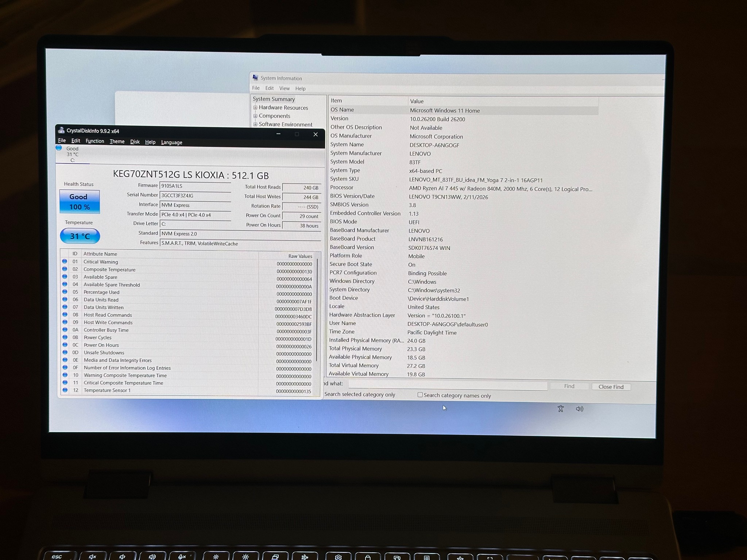This screenshot has width=747, height=560.
Task: Click the status circle for Unsafe Shutdowns
Action: [x=65, y=352]
